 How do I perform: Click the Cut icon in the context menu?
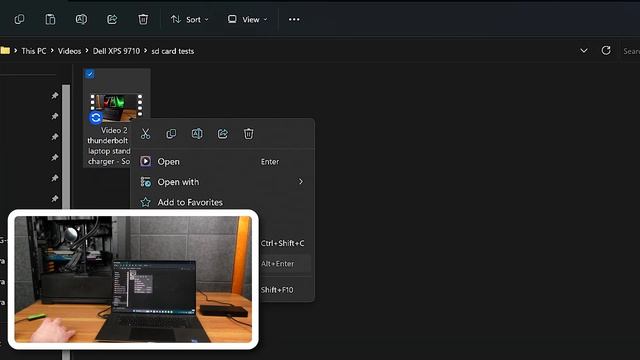(x=145, y=133)
